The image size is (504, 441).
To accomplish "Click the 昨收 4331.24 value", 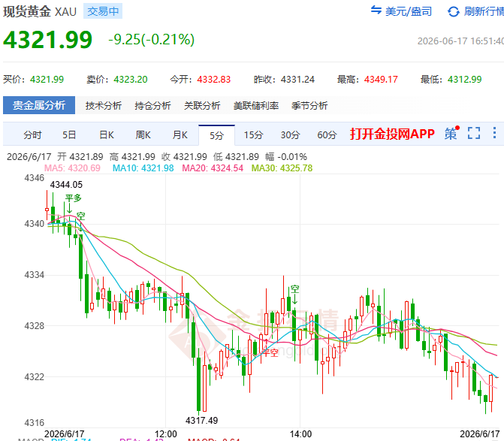I will point(297,80).
